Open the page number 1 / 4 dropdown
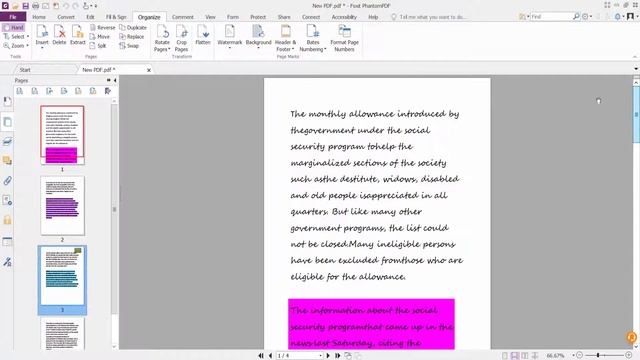 (x=320, y=356)
